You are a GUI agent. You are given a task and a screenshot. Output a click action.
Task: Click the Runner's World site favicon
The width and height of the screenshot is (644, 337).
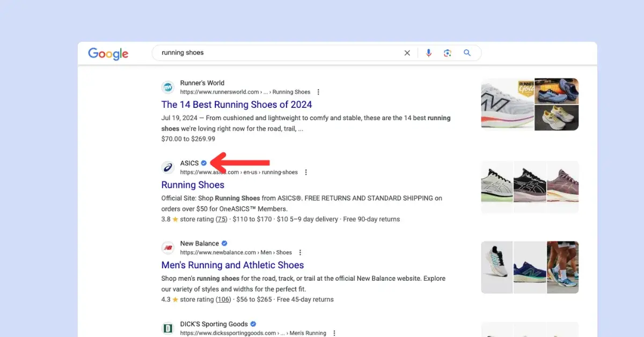pos(168,87)
